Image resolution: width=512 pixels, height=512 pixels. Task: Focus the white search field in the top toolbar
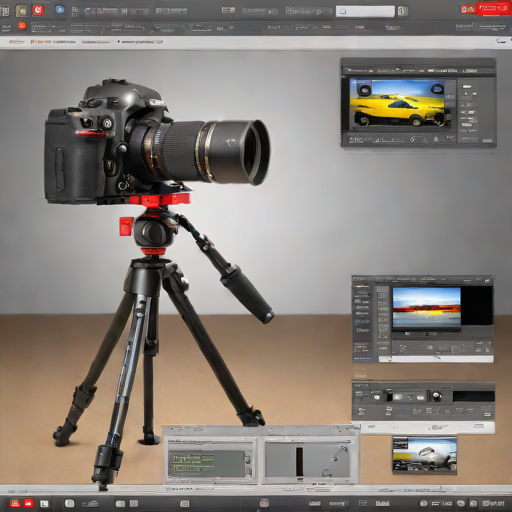pos(365,11)
